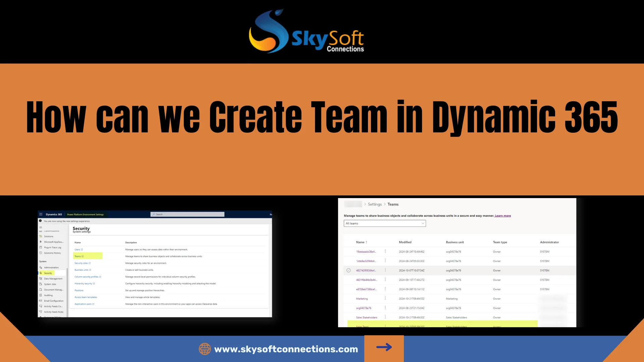Click external-link icon beside Application users
644x362 pixels.
click(x=93, y=304)
